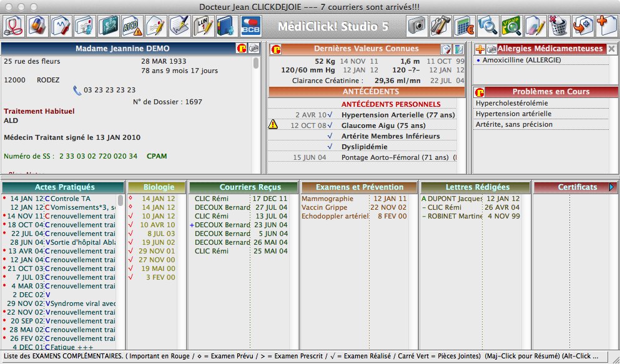The height and width of the screenshot is (364, 620).
Task: Select Pontage Aorto-Fémoral antecedent row
Action: click(362, 158)
